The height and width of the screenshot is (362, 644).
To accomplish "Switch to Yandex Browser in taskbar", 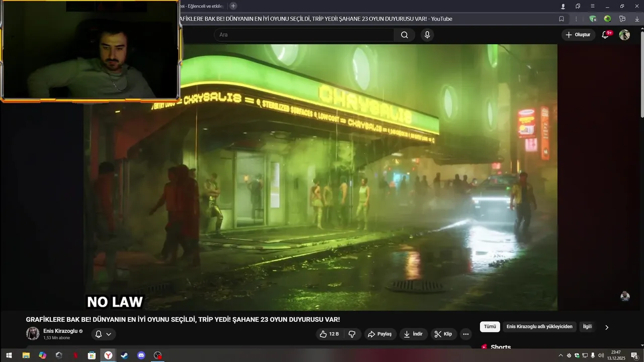I will tap(108, 355).
